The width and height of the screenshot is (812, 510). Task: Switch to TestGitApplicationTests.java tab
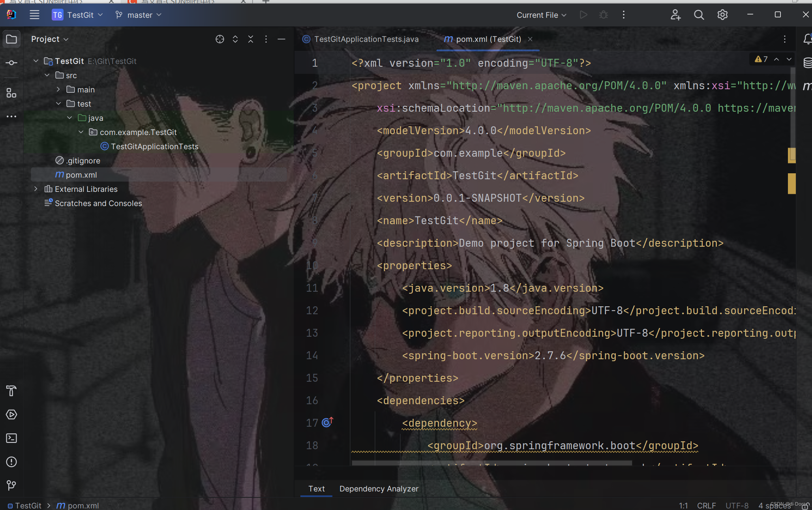pyautogui.click(x=360, y=39)
